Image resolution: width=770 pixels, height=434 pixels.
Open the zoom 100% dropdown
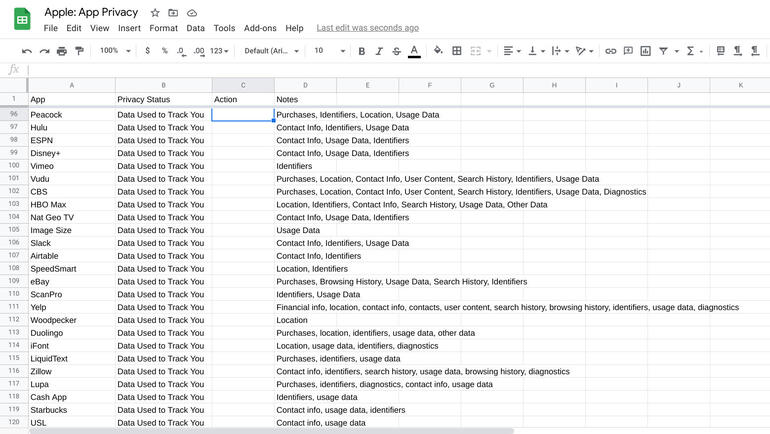[114, 51]
